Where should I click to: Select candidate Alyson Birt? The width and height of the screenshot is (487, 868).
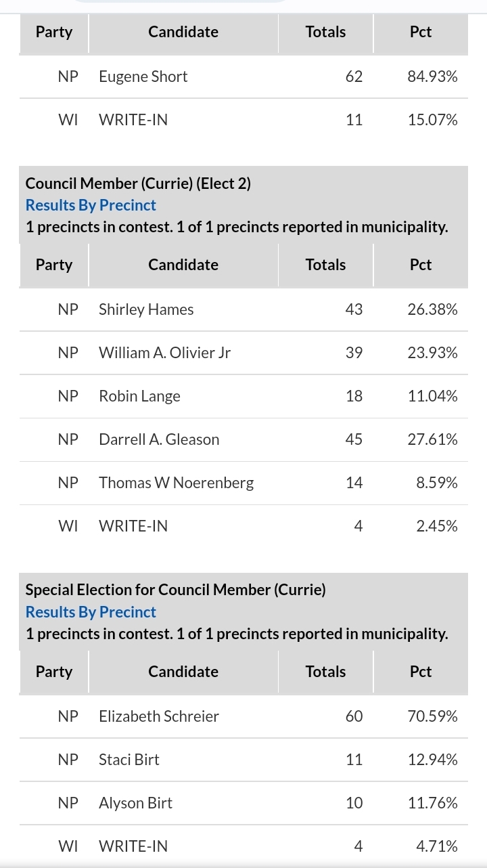(135, 802)
